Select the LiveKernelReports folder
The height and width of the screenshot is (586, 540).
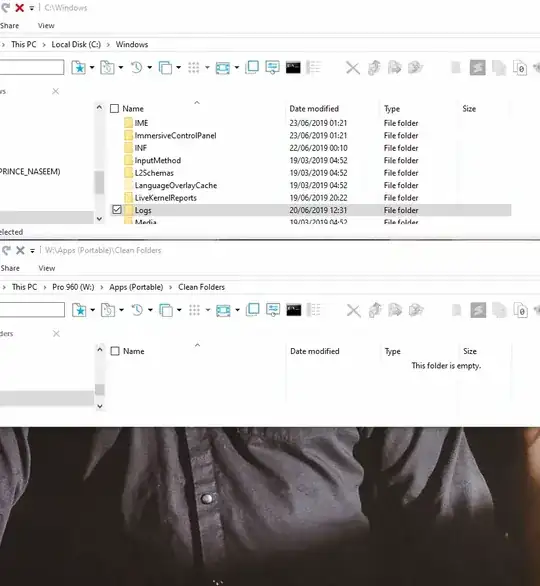(x=166, y=198)
